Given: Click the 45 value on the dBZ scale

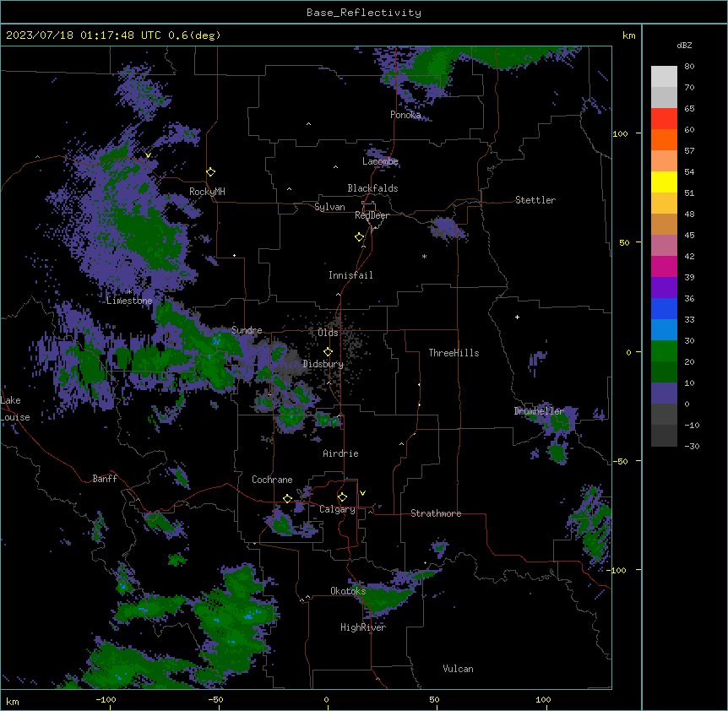Looking at the screenshot, I should click(689, 236).
